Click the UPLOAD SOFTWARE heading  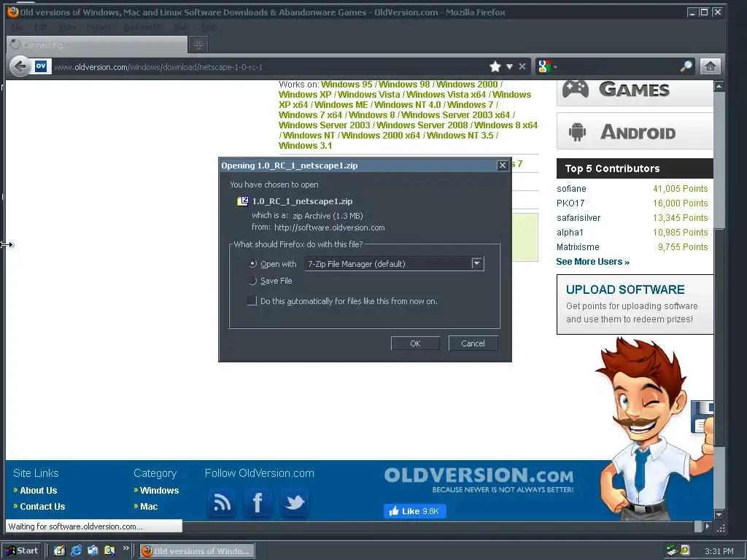[x=625, y=289]
